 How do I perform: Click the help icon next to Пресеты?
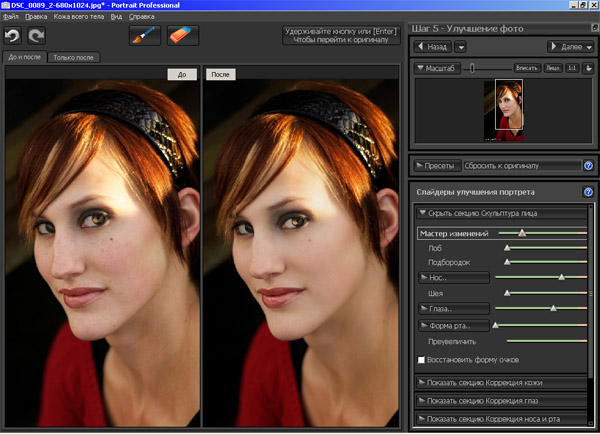pos(588,165)
